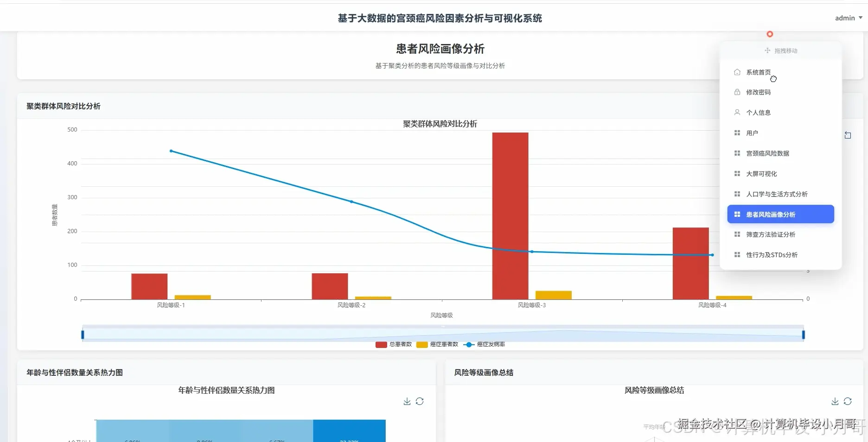Click the 风险等级-2 axis label
Screen dimensions: 868x442
coord(351,305)
